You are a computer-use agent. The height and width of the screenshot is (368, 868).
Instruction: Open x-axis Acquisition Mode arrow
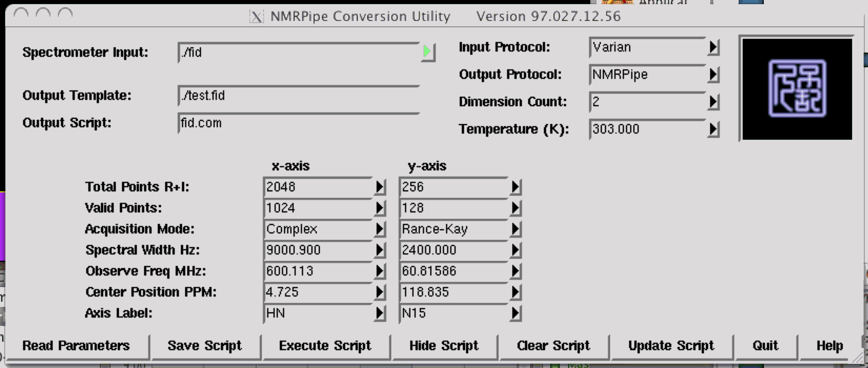379,229
